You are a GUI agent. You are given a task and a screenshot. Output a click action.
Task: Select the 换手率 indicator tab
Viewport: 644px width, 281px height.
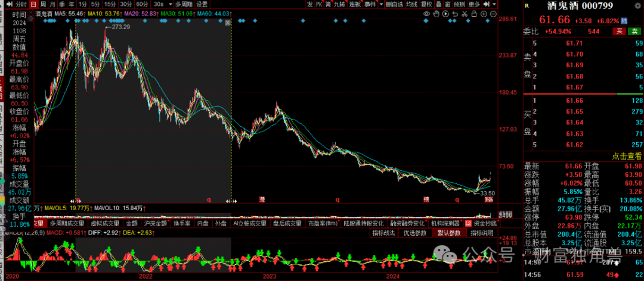(x=181, y=224)
